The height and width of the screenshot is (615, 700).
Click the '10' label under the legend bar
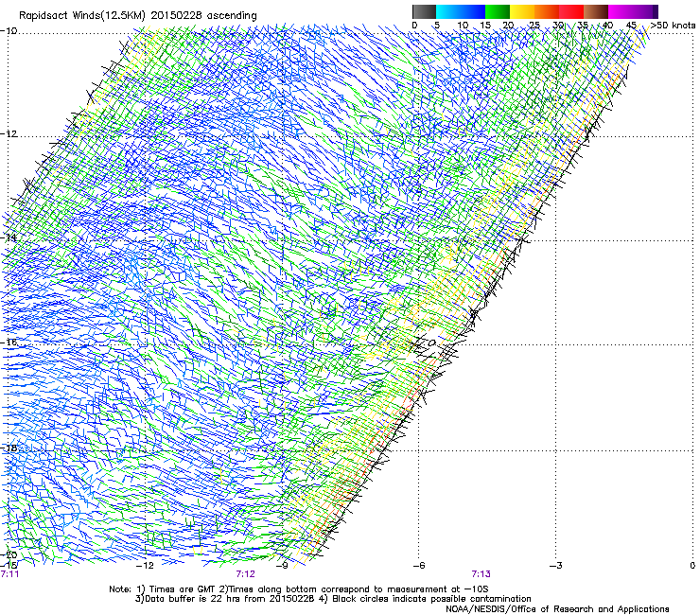click(463, 25)
